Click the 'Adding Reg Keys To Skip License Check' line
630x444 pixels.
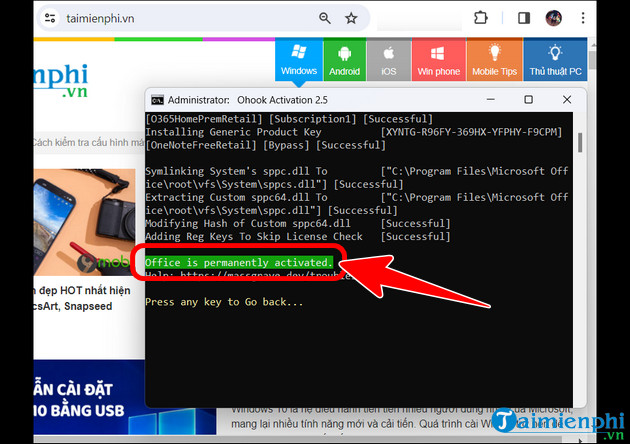coord(298,236)
